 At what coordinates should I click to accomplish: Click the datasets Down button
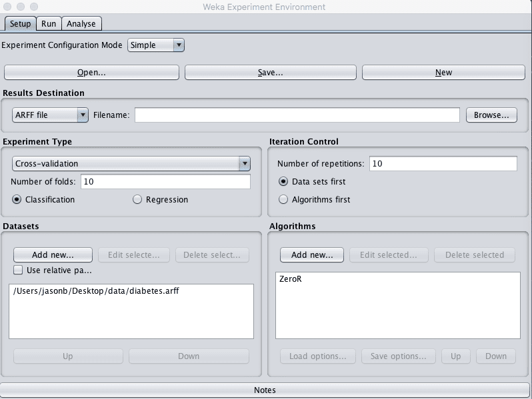(189, 356)
